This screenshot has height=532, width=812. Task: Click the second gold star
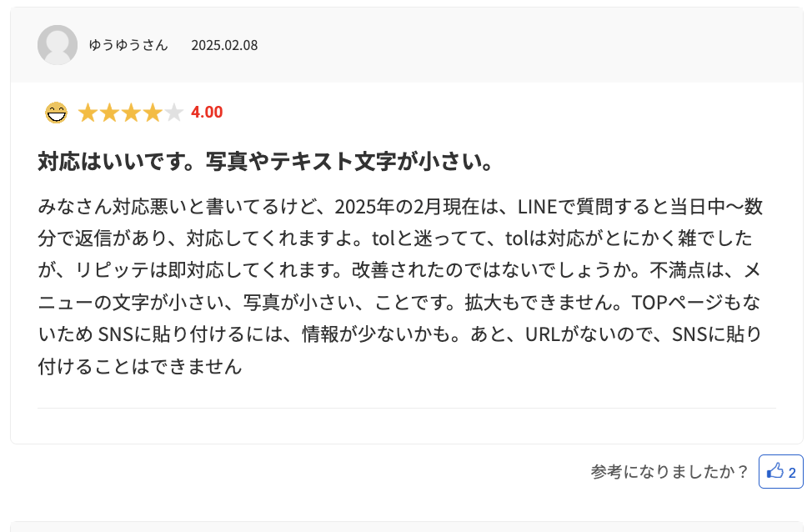point(109,113)
